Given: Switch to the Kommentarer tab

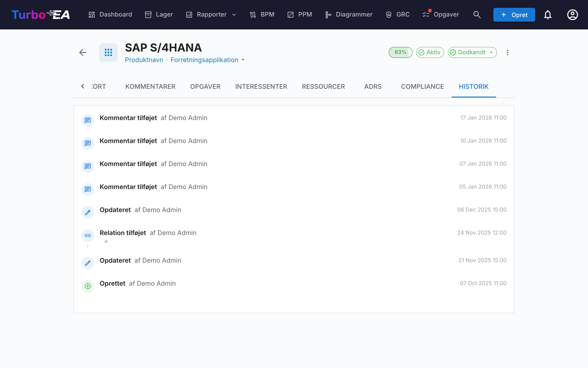Looking at the screenshot, I should (150, 86).
